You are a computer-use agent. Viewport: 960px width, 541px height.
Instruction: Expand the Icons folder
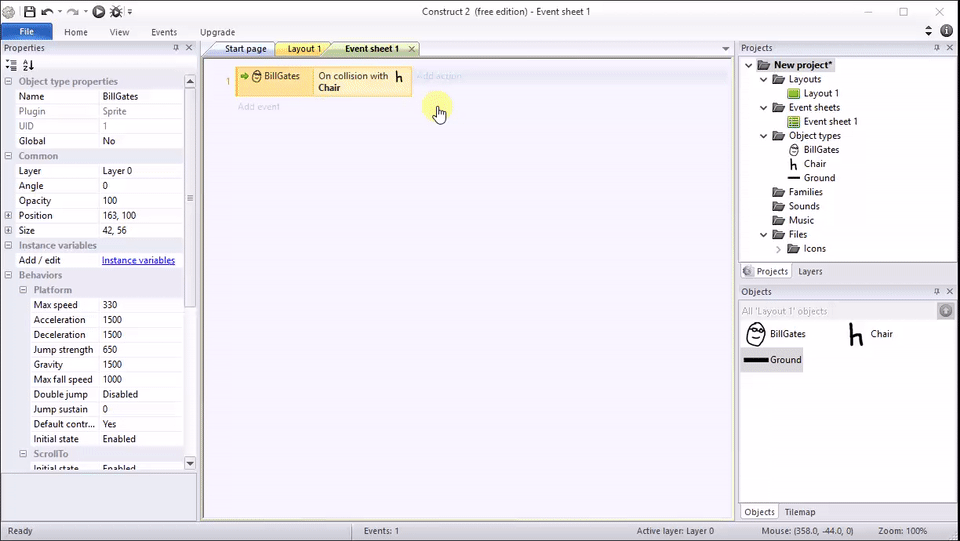tap(778, 249)
